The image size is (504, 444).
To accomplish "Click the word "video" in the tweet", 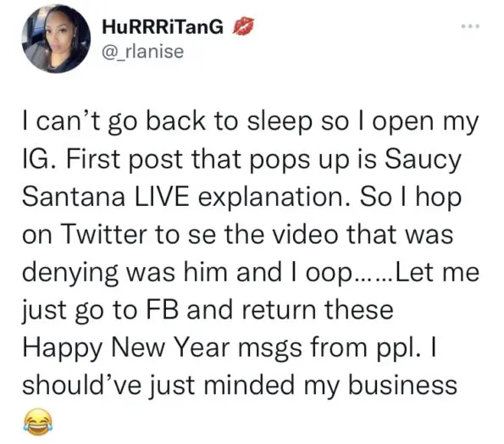I will tap(306, 235).
